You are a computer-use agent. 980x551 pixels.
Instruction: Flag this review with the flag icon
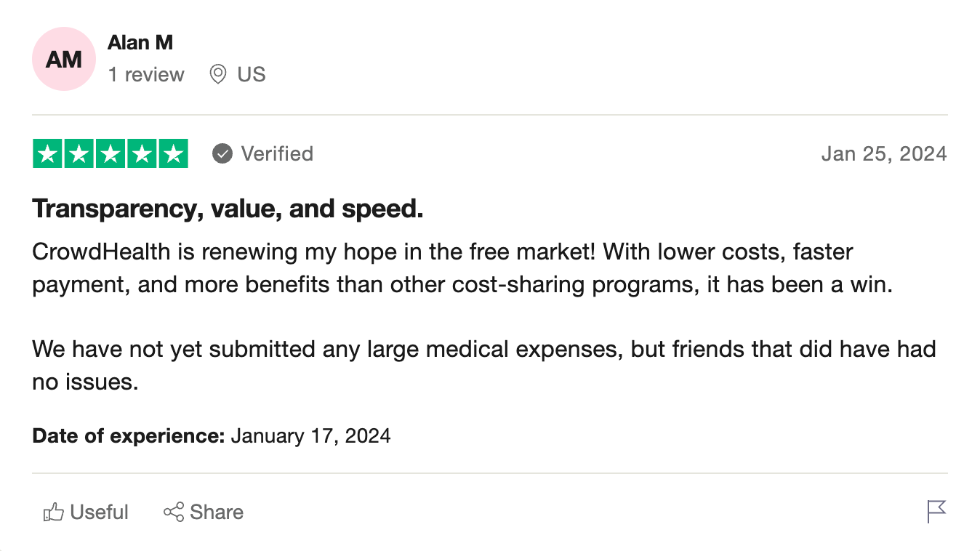coord(937,512)
